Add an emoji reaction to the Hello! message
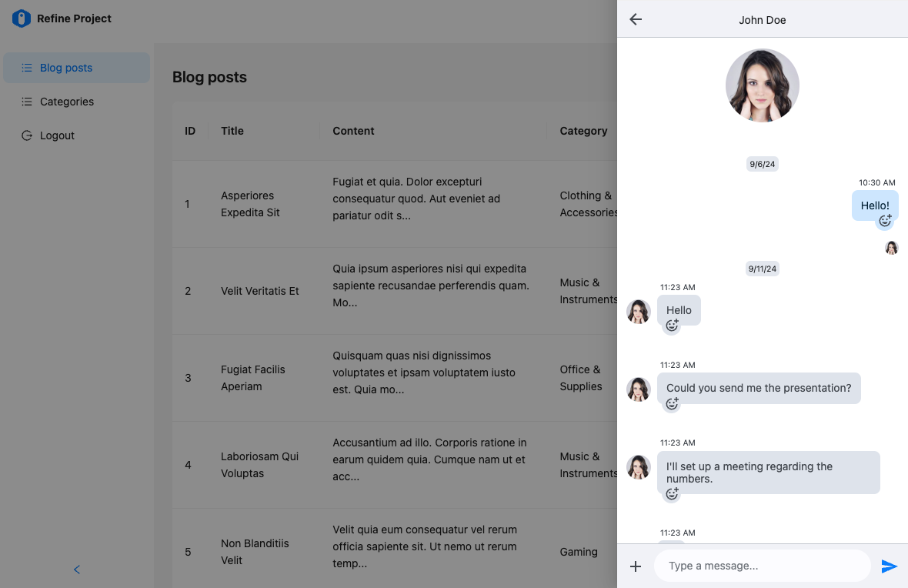The height and width of the screenshot is (588, 908). click(x=885, y=221)
